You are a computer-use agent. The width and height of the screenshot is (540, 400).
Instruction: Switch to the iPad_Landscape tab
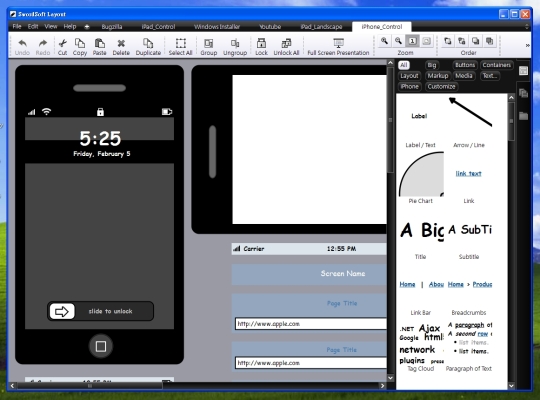(321, 27)
